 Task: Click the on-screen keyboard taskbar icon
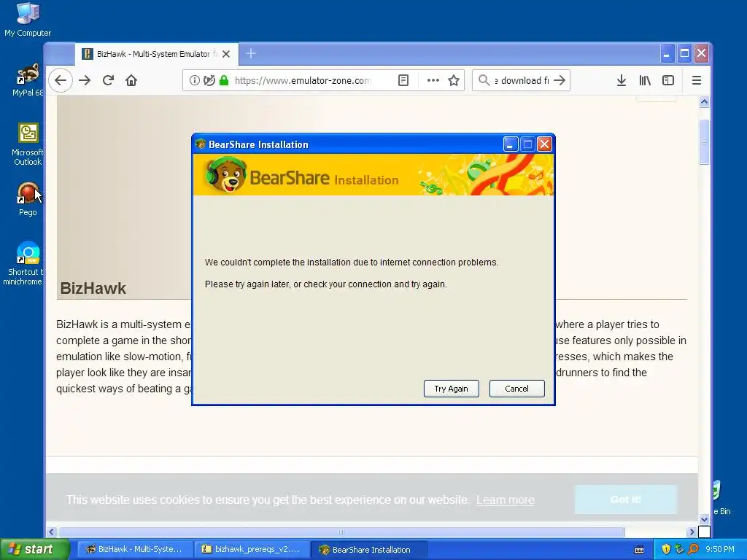point(639,550)
